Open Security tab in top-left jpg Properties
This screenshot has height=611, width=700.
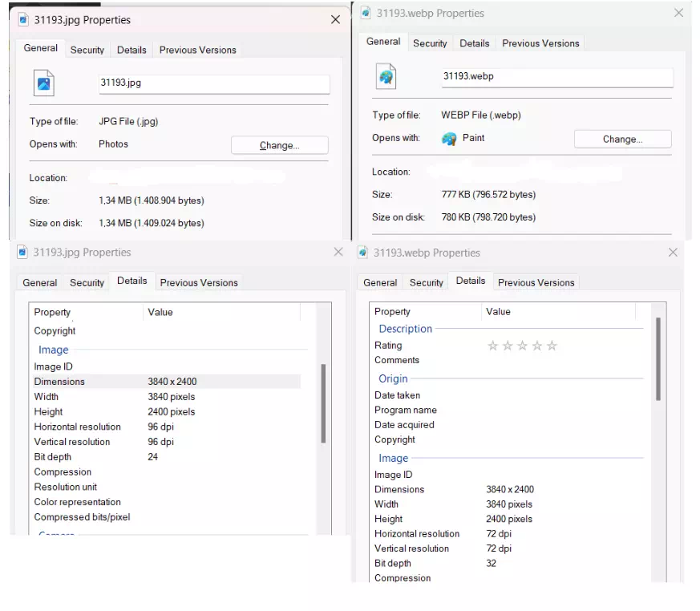click(x=87, y=50)
